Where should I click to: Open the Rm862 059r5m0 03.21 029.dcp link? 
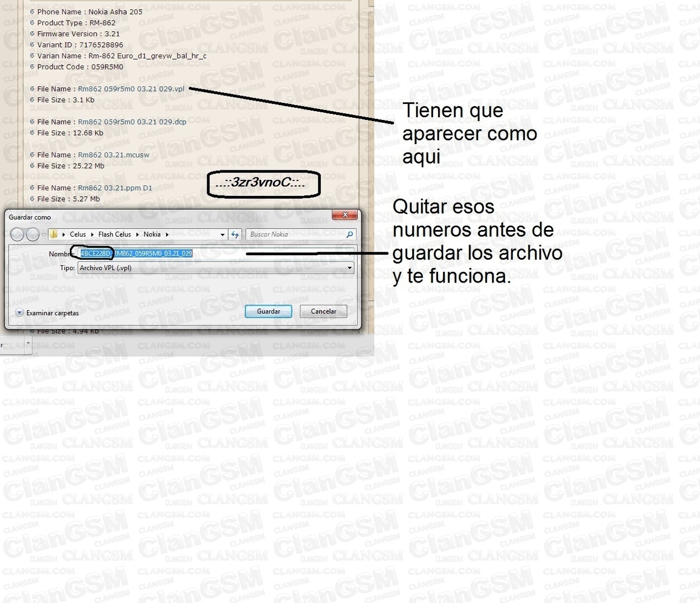(x=132, y=122)
